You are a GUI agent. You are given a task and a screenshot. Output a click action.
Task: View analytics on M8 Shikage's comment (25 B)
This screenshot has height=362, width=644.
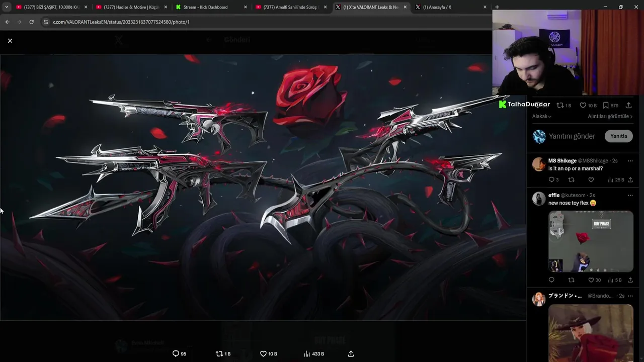click(616, 179)
